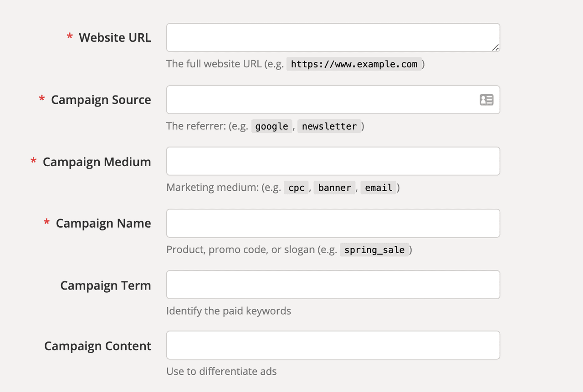Click the 'newsletter' example code tag
This screenshot has height=392, width=583.
329,126
